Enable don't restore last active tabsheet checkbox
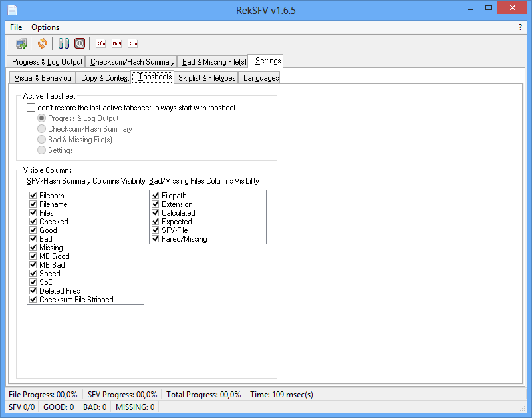 tap(31, 108)
